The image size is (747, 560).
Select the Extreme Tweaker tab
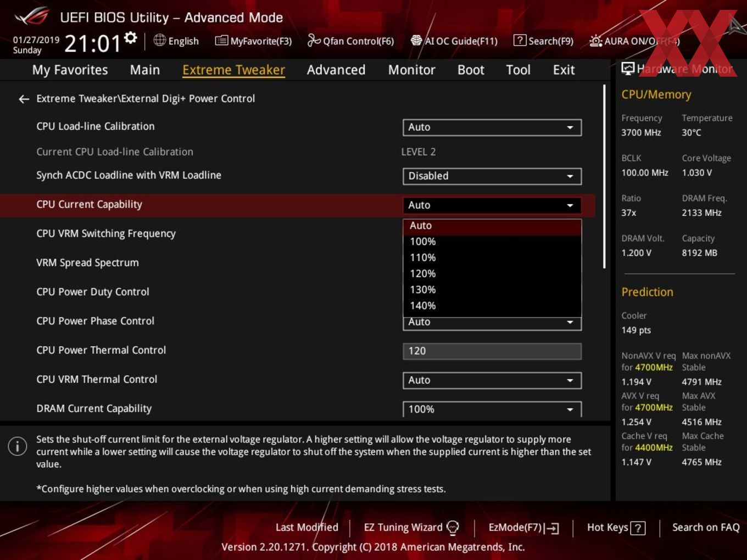tap(233, 70)
